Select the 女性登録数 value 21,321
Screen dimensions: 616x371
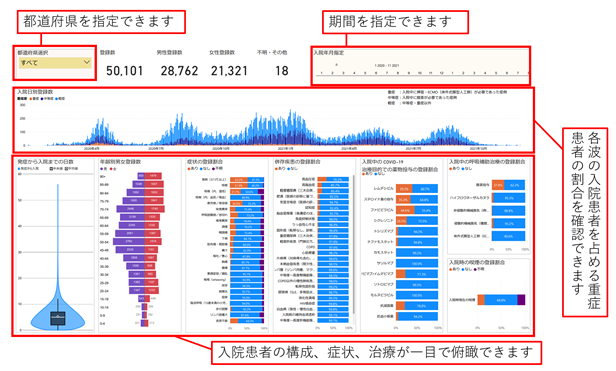tap(229, 71)
